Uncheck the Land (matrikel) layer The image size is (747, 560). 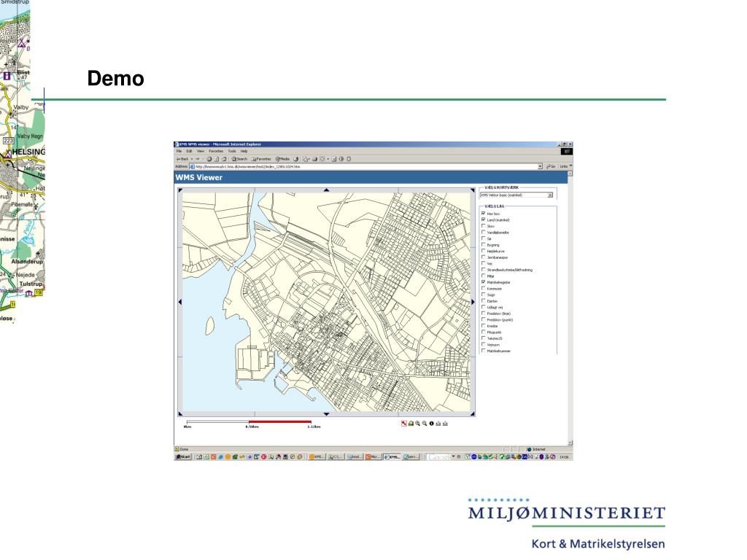click(484, 220)
